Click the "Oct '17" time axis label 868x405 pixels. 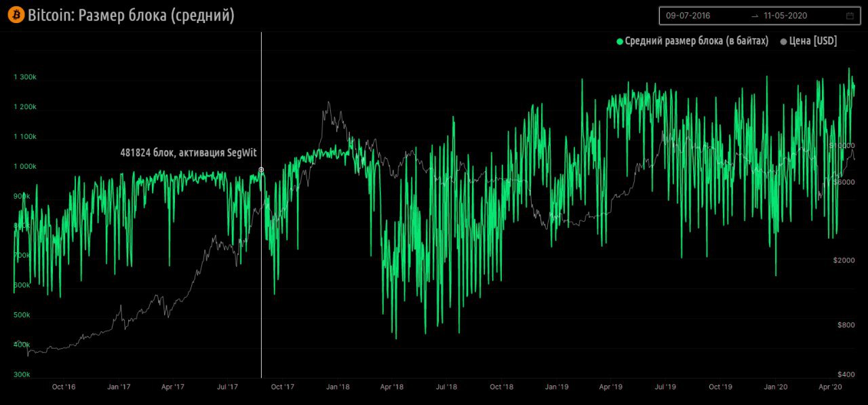tap(282, 387)
